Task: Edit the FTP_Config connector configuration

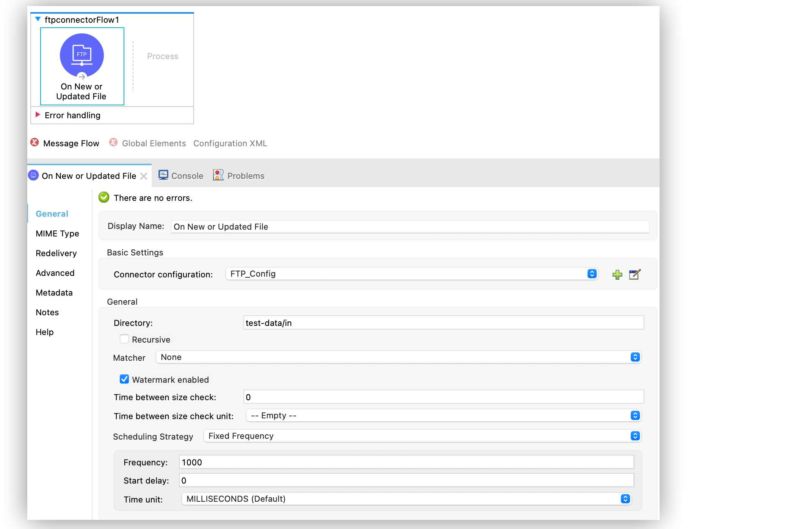Action: click(x=635, y=274)
